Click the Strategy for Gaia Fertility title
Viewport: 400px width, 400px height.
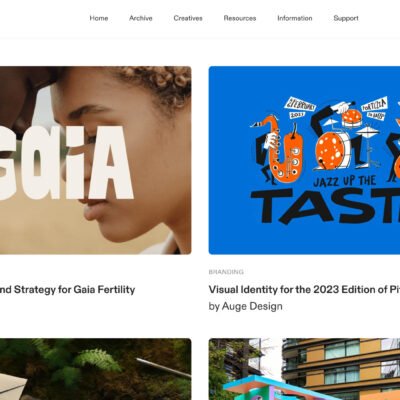[68, 289]
